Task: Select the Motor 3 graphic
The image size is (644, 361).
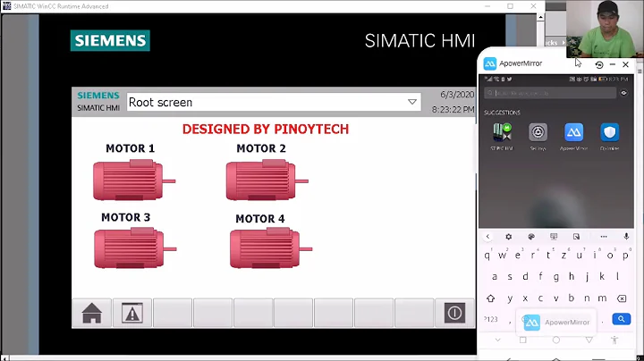Action: click(x=135, y=248)
